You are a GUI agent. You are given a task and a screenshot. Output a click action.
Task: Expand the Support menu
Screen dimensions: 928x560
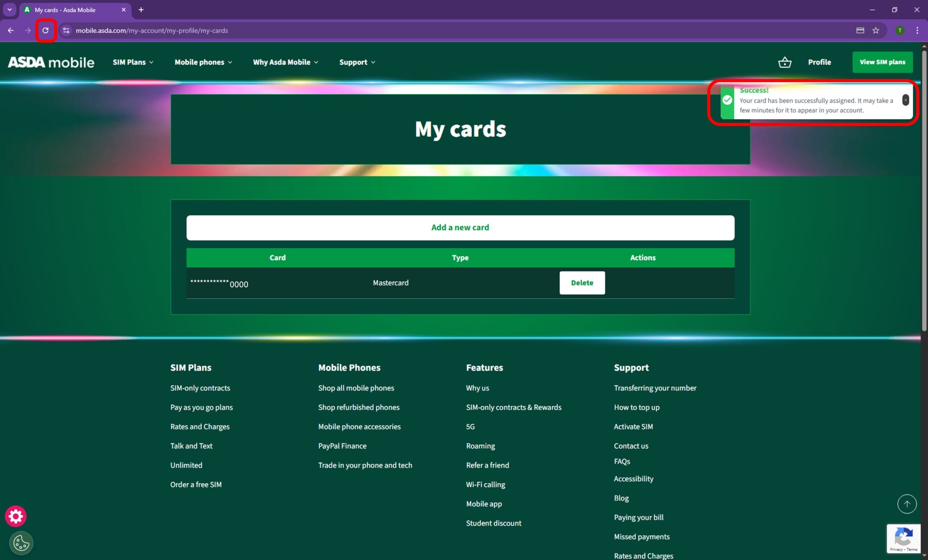[357, 62]
